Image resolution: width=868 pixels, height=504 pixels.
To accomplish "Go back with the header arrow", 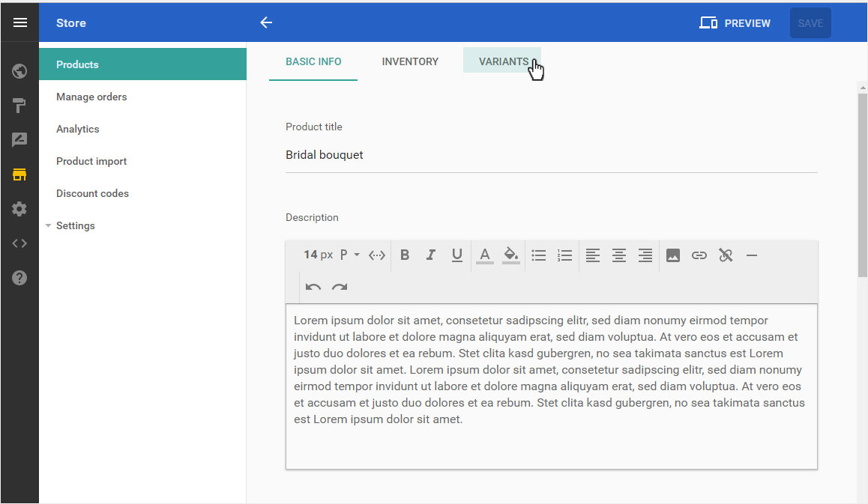I will point(266,22).
